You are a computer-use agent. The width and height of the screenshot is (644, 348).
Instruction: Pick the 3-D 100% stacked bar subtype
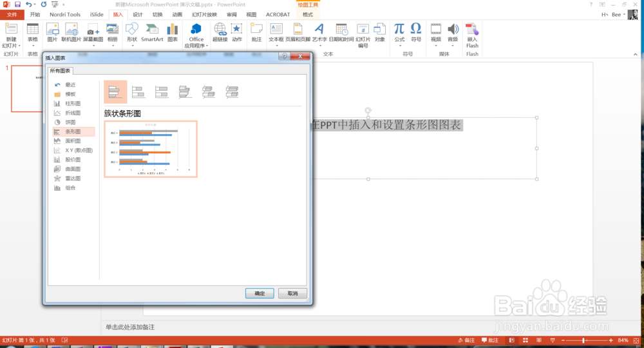point(232,92)
